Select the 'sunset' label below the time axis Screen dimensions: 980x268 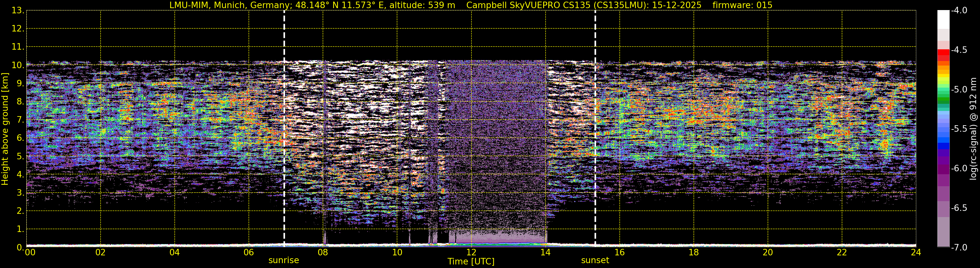pyautogui.click(x=595, y=261)
